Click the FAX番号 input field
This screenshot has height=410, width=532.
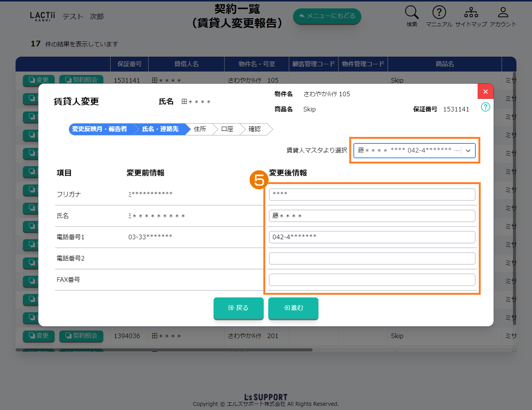[372, 280]
